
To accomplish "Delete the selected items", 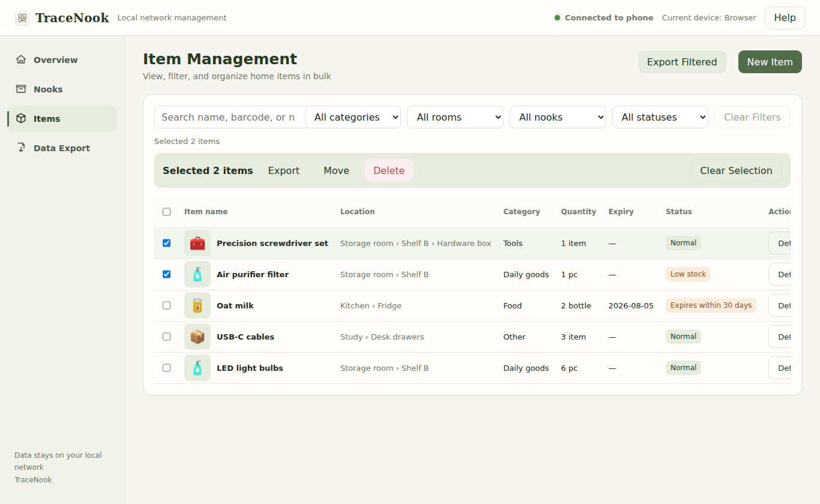I will point(389,170).
